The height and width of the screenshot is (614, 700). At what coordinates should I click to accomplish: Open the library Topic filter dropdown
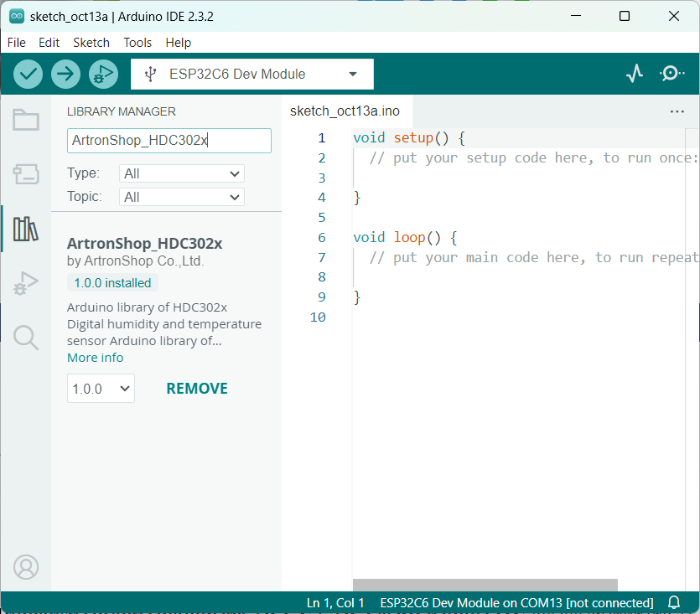pos(182,197)
